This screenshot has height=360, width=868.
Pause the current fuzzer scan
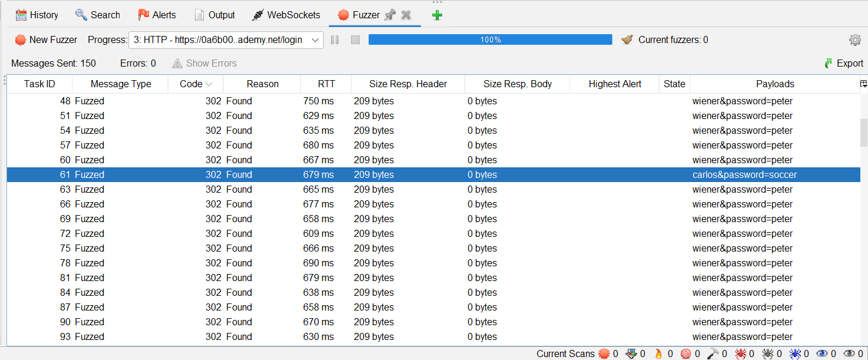point(335,40)
